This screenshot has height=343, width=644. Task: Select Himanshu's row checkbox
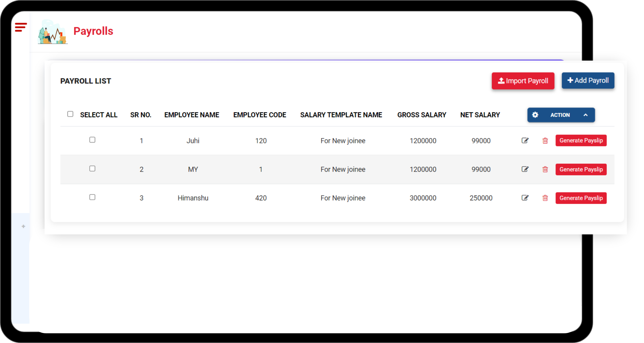pyautogui.click(x=92, y=197)
